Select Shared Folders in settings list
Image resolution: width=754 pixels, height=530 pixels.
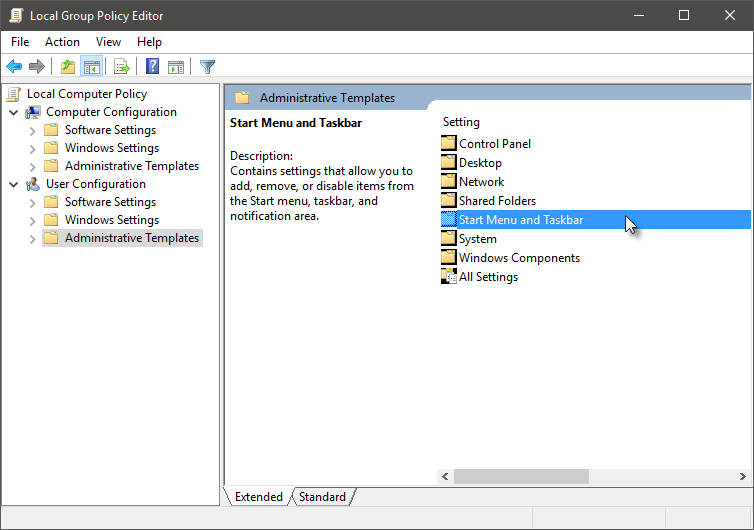tap(497, 201)
